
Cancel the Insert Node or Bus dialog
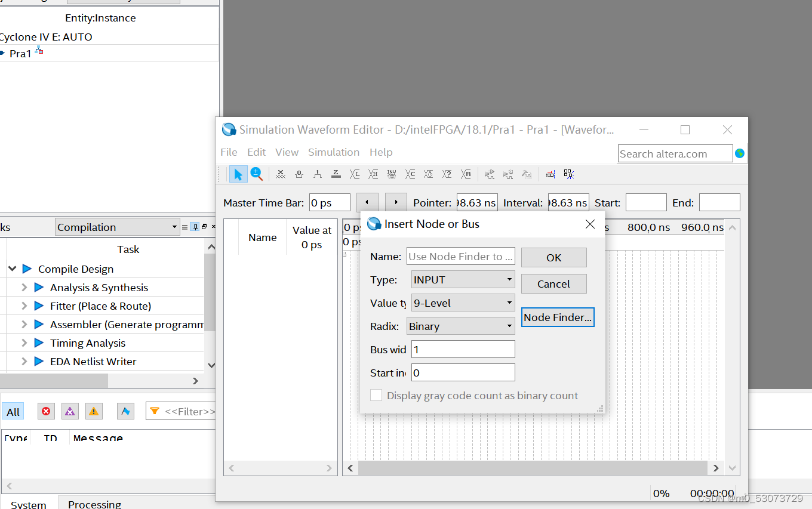click(554, 283)
